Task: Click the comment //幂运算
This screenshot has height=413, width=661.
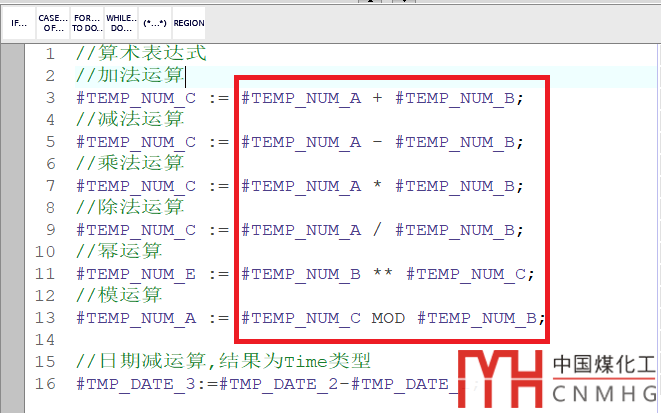Action: [119, 251]
